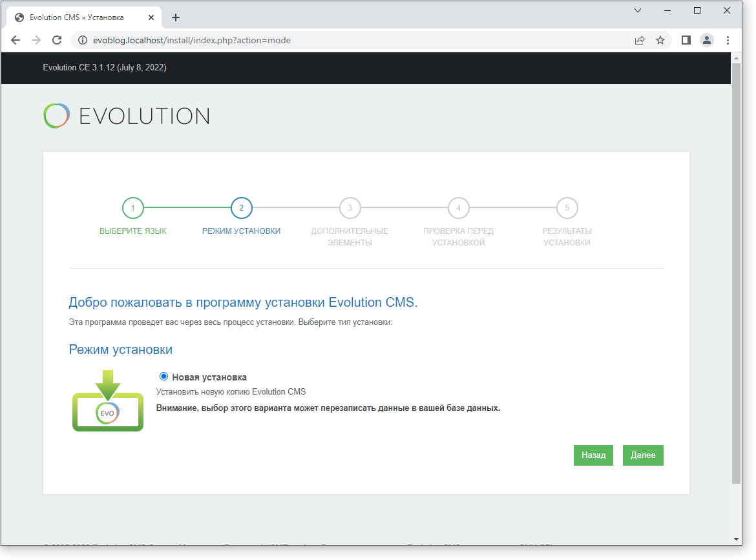Click the vertical scrollbar down arrow
Viewport: 756px width, 560px height.
click(737, 539)
